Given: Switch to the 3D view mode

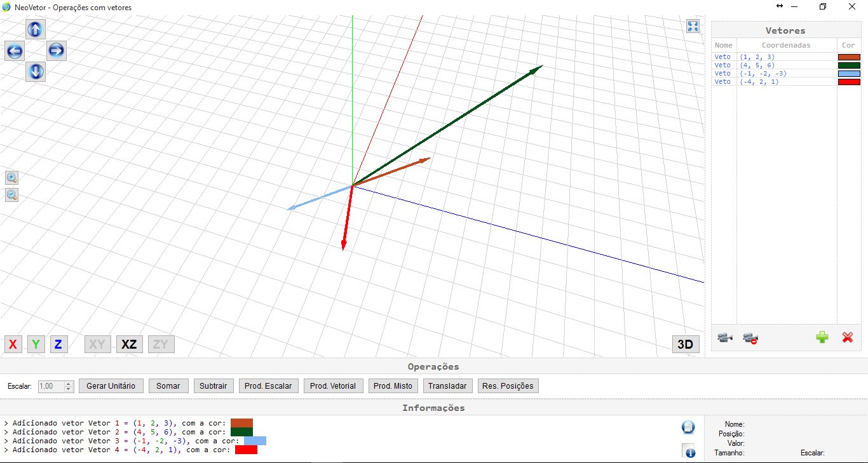Looking at the screenshot, I should (x=686, y=344).
